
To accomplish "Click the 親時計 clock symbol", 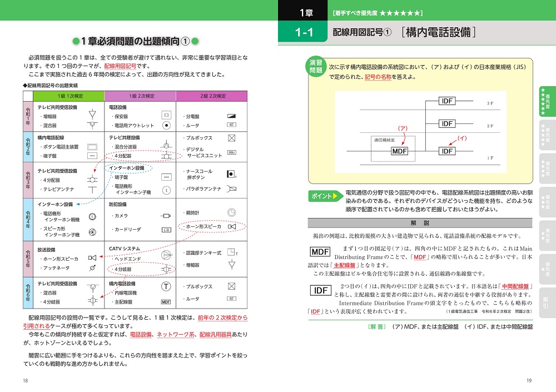I will coord(231,212).
